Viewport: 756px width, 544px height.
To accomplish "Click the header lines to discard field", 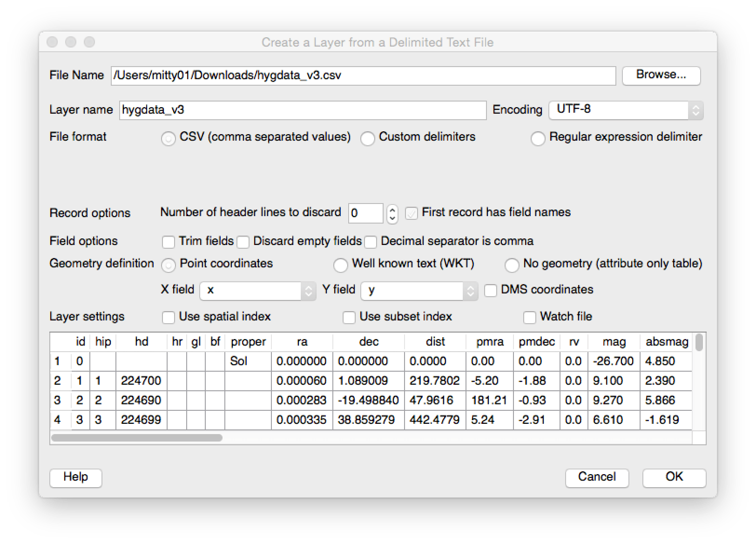I will [366, 213].
